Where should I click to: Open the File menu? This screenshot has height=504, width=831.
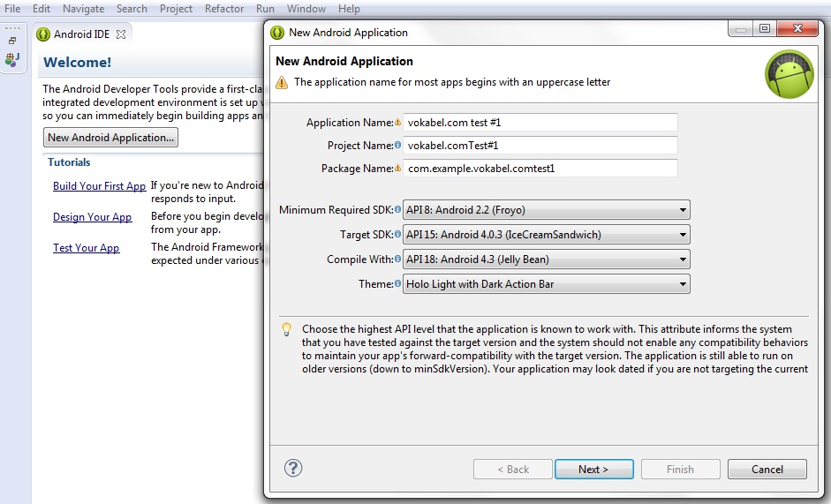click(x=12, y=9)
